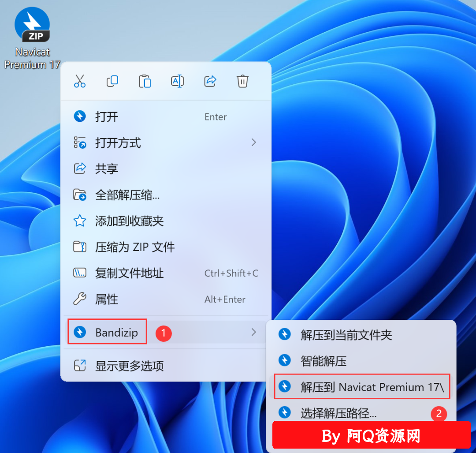
Task: Expand the 打开方式 chevron arrow
Action: click(254, 142)
